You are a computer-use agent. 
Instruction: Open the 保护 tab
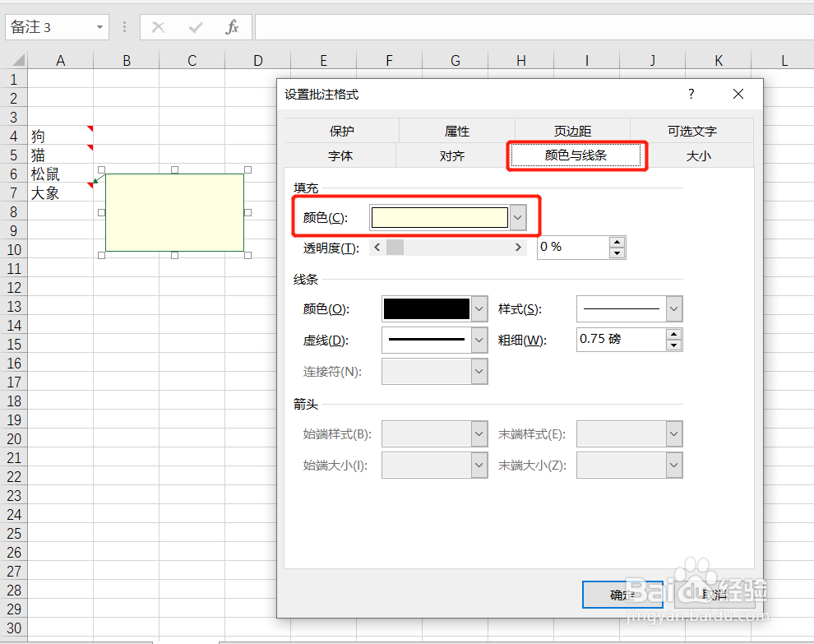[x=340, y=130]
